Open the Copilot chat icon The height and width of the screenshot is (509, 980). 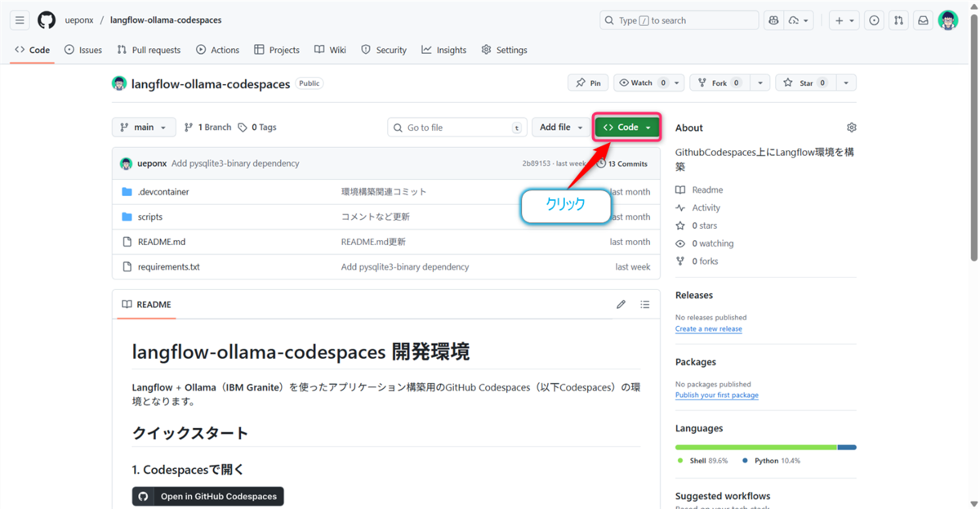coord(773,20)
